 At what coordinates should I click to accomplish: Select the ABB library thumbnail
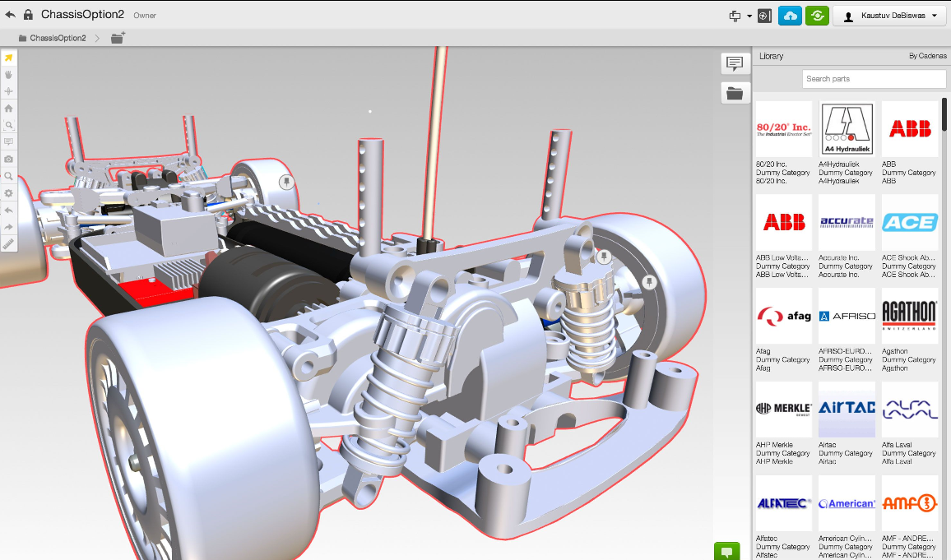[909, 129]
